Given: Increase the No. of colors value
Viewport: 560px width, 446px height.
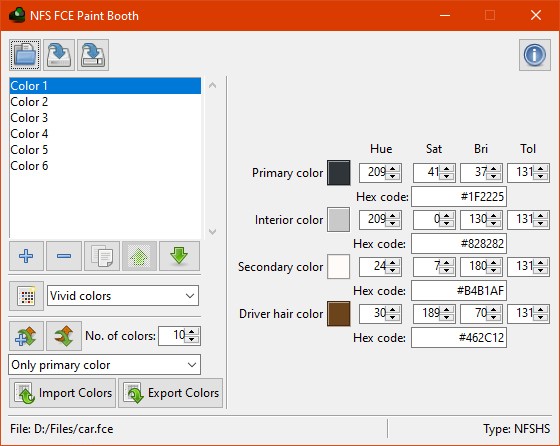Looking at the screenshot, I should 192,332.
